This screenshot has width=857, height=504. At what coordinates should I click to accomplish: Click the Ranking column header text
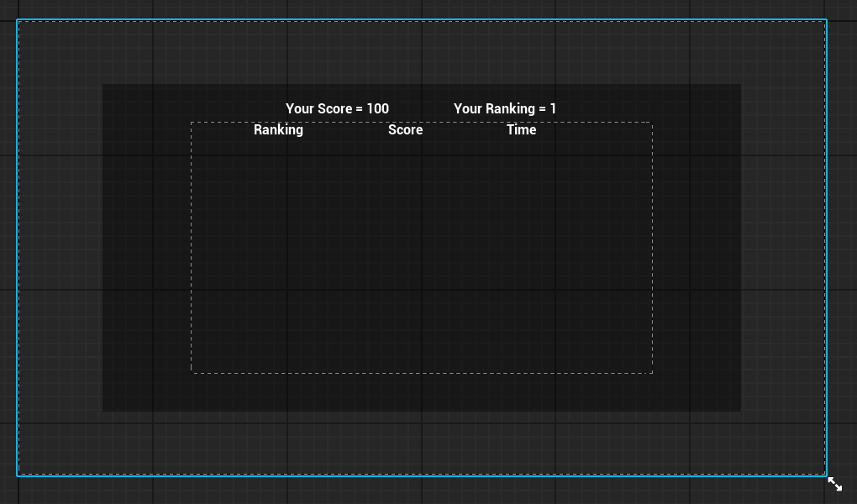pyautogui.click(x=278, y=129)
